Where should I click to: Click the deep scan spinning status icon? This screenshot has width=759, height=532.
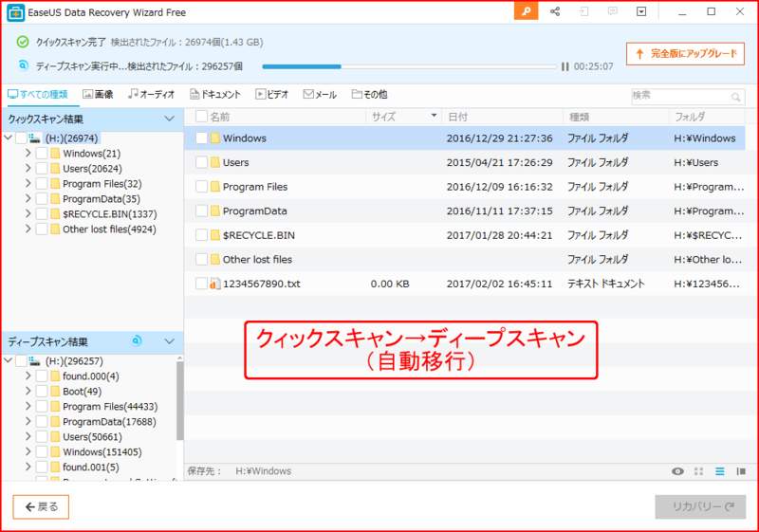pyautogui.click(x=137, y=341)
